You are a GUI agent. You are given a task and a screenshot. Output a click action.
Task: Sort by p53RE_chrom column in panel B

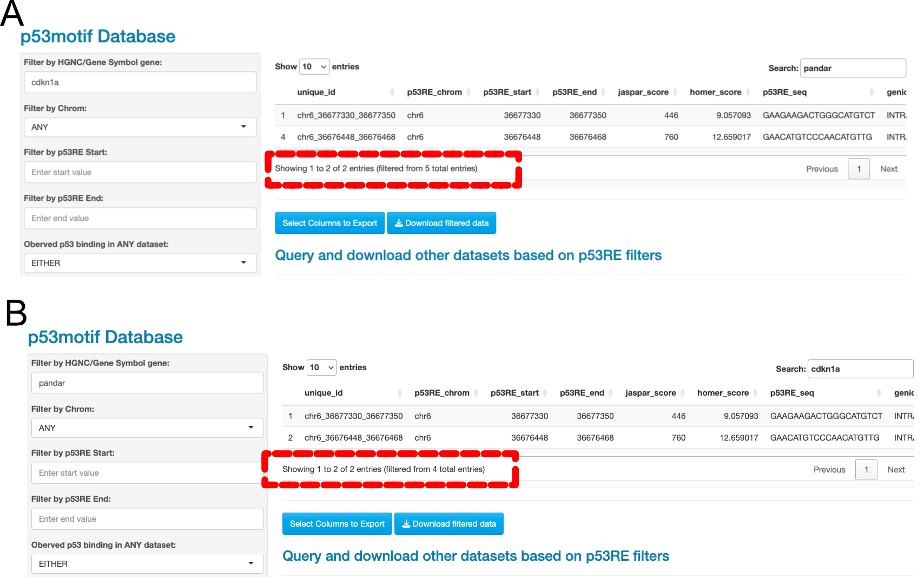[x=446, y=393]
